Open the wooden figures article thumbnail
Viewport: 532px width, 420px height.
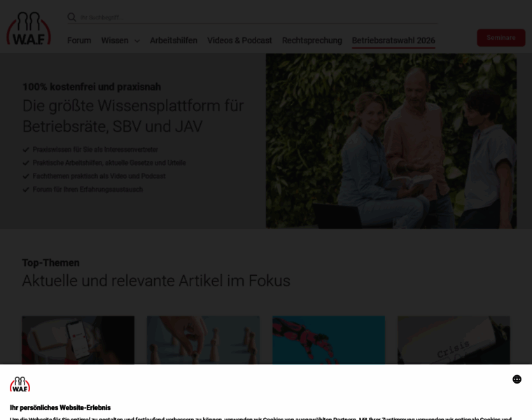click(203, 340)
